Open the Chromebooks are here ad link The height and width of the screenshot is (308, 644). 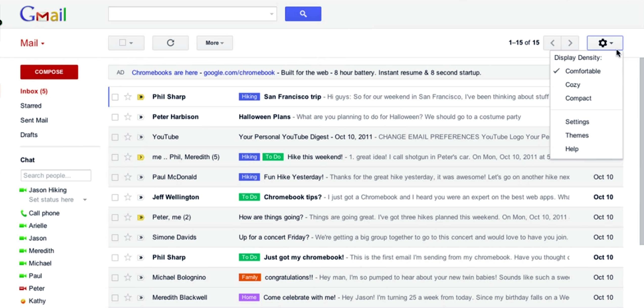coord(165,73)
